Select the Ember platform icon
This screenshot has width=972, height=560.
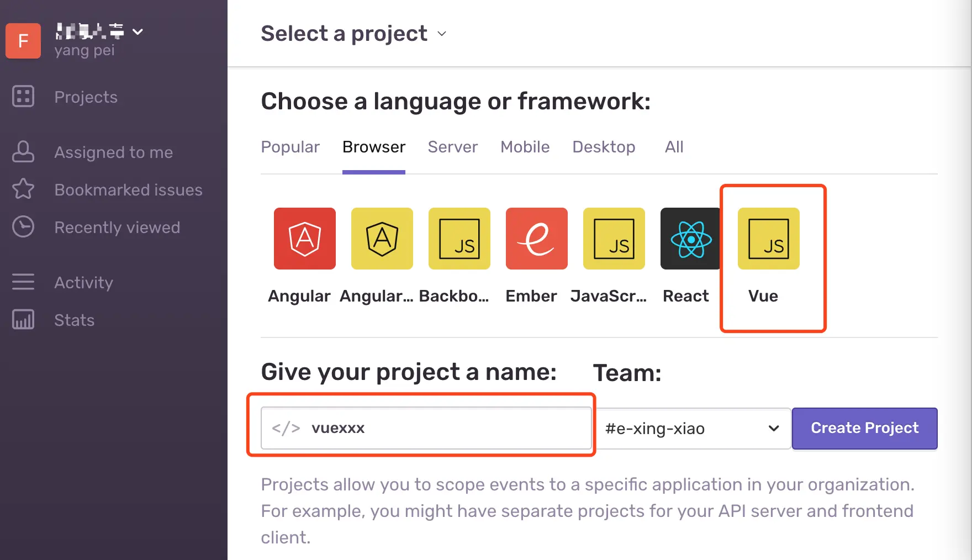click(x=537, y=239)
